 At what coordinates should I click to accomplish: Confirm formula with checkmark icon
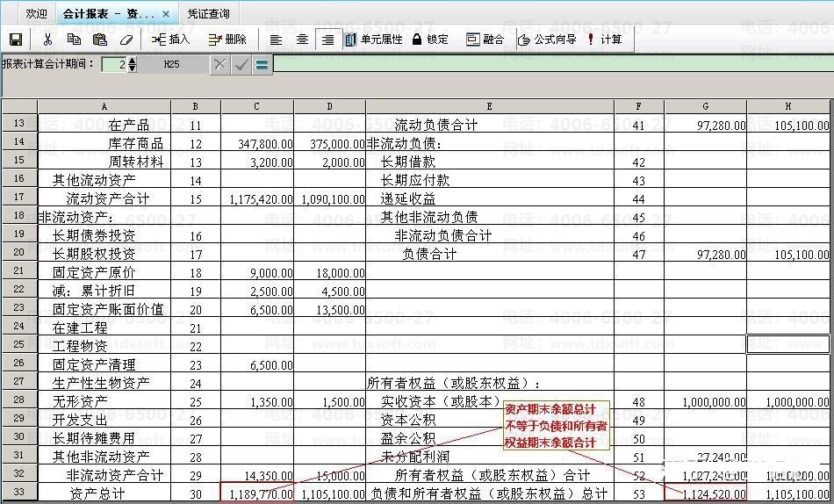(241, 65)
